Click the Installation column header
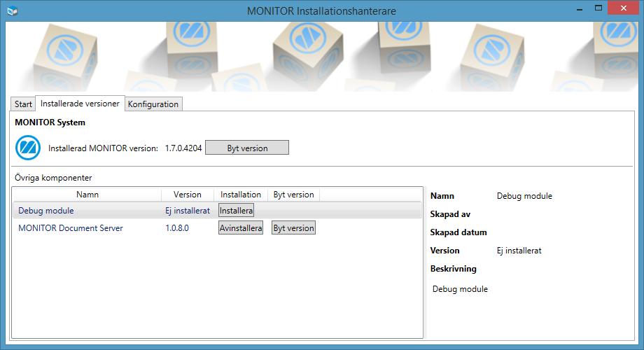The image size is (644, 350). (241, 195)
